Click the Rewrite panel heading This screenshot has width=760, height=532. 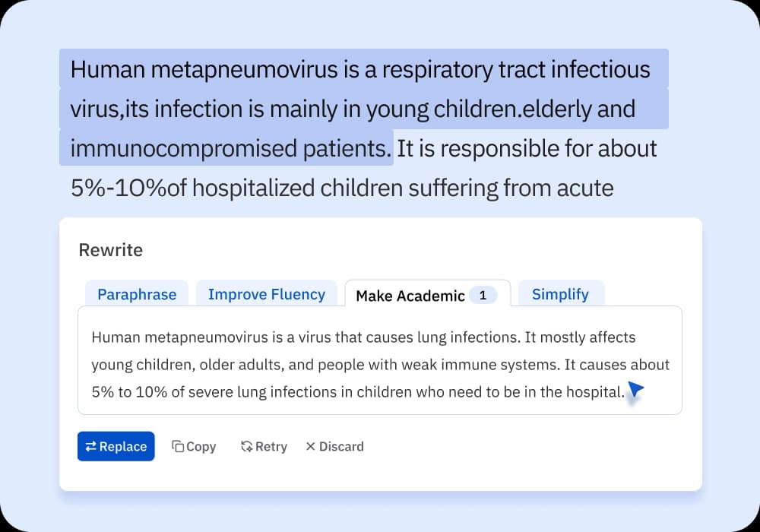click(111, 250)
